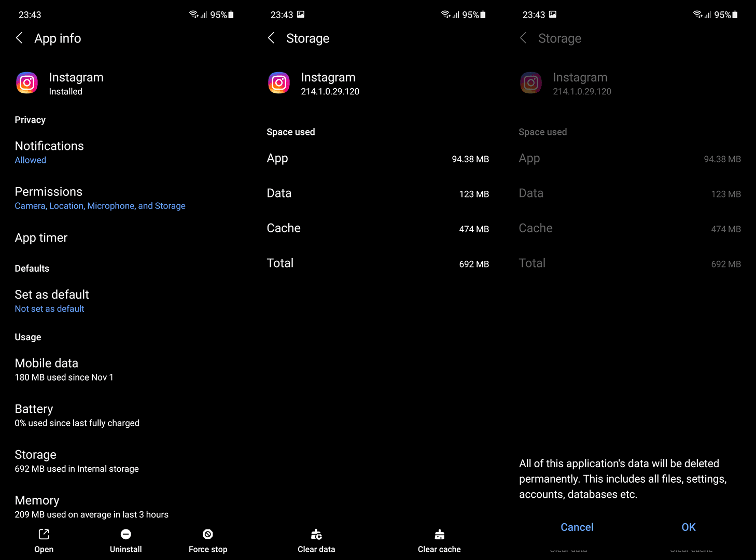View Mobile data usage since Nov 1
The width and height of the screenshot is (756, 560).
point(126,370)
